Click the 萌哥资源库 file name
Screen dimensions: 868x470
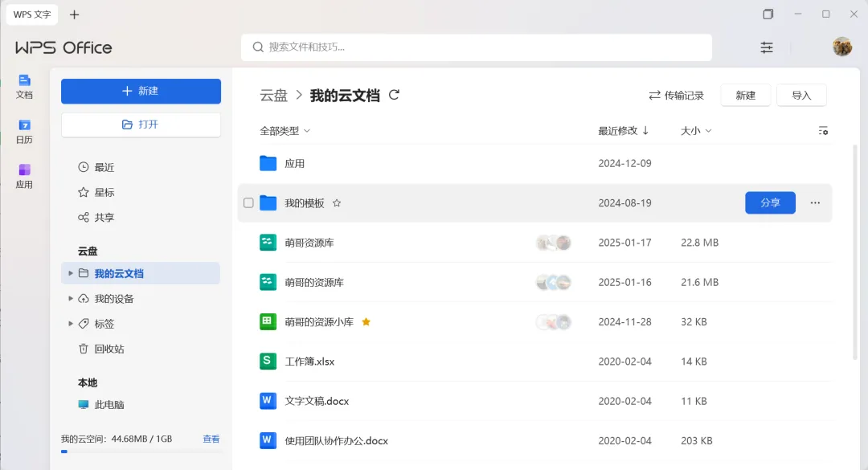[x=309, y=243]
